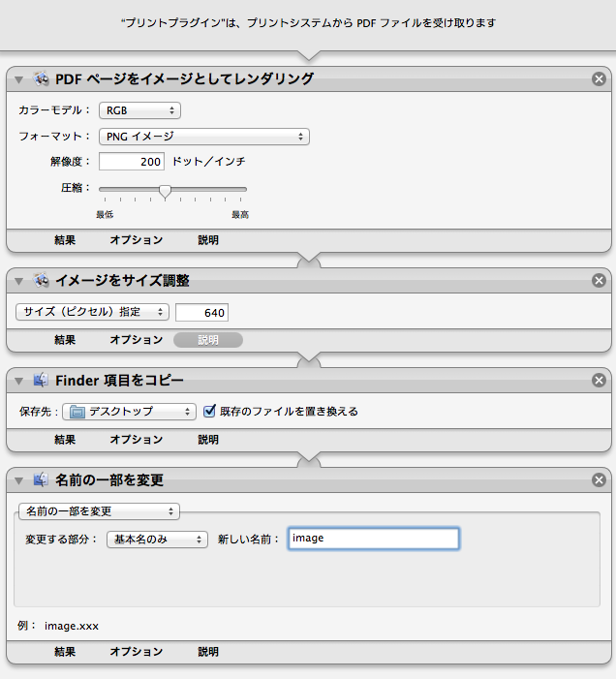This screenshot has height=679, width=616.
Task: Open the サイズ（ピクセル）指定 dropdown
Action: (x=92, y=312)
